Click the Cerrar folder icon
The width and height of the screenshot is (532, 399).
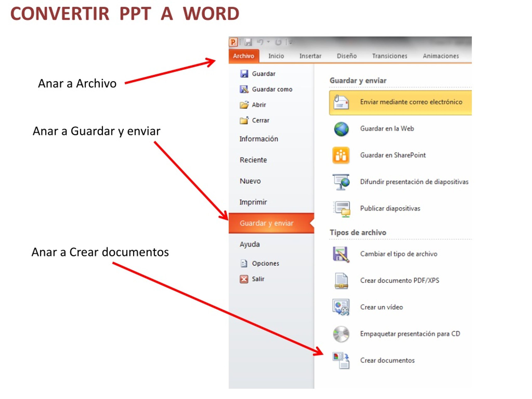pyautogui.click(x=244, y=120)
